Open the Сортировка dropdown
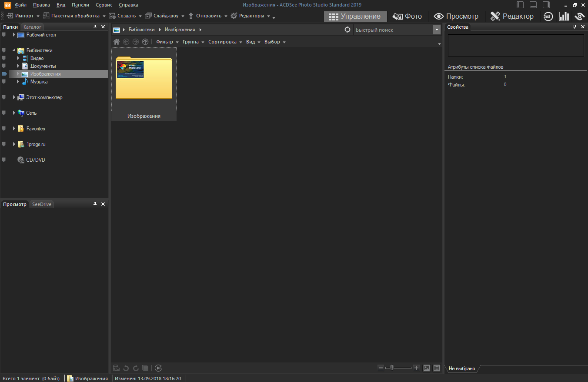Image resolution: width=588 pixels, height=382 pixels. tap(225, 42)
